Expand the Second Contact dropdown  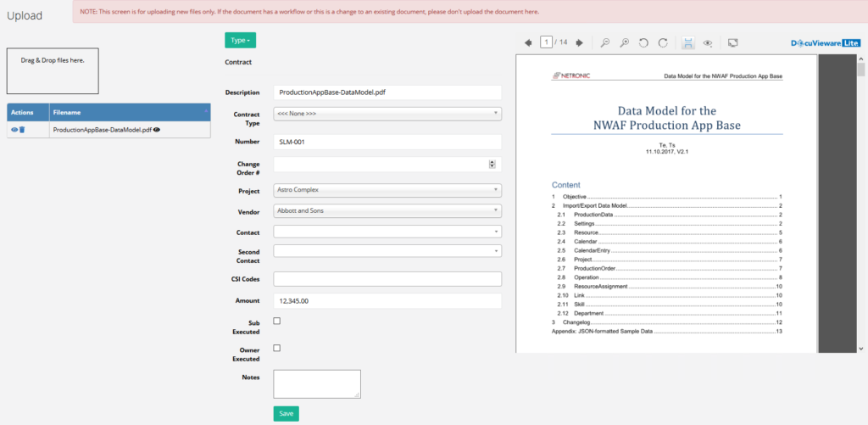[x=387, y=252]
